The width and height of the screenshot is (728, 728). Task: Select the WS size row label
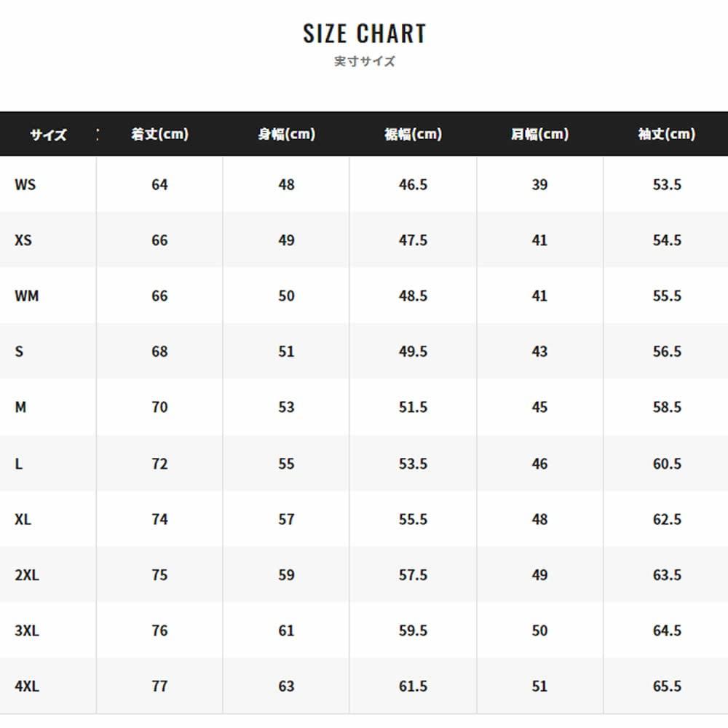25,185
